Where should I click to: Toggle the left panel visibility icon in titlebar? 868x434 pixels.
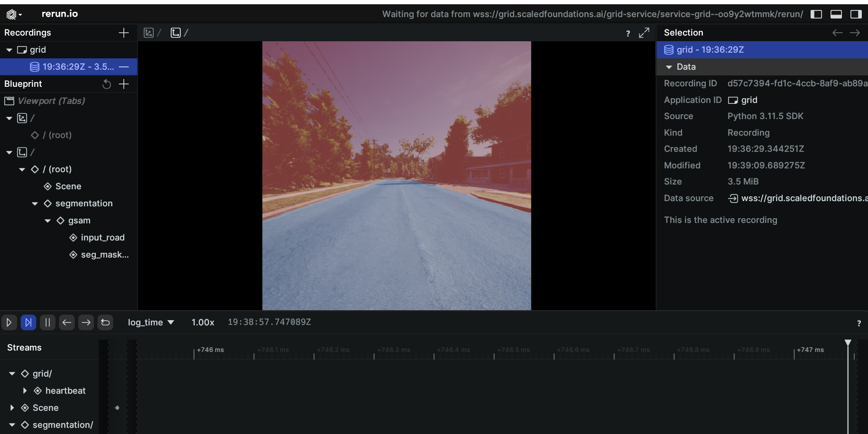pos(816,14)
